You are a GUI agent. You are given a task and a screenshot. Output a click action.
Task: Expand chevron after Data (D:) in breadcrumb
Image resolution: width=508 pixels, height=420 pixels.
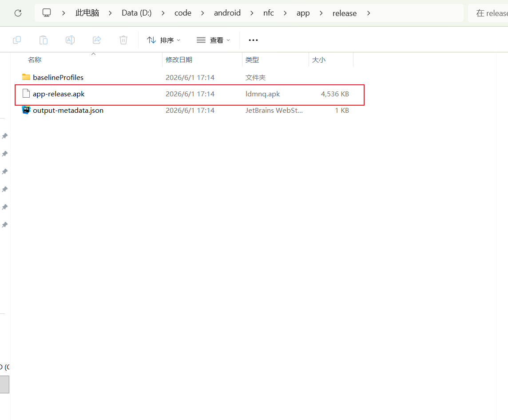point(163,13)
